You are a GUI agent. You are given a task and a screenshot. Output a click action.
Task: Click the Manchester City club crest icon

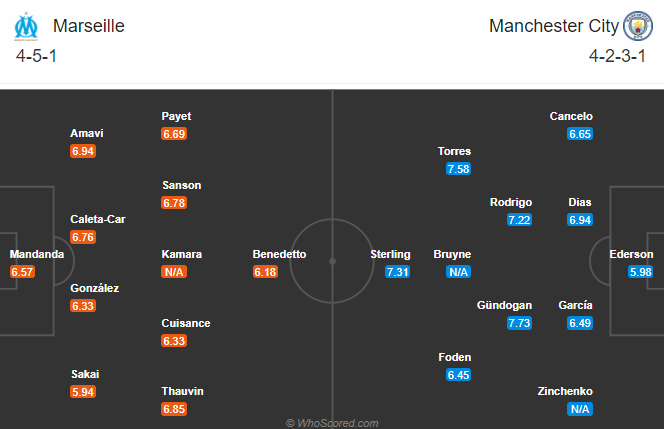coord(638,26)
